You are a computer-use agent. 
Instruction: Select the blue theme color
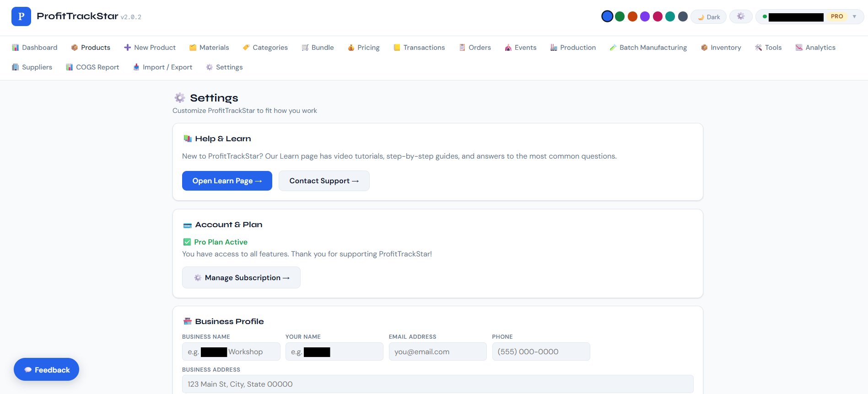[607, 16]
